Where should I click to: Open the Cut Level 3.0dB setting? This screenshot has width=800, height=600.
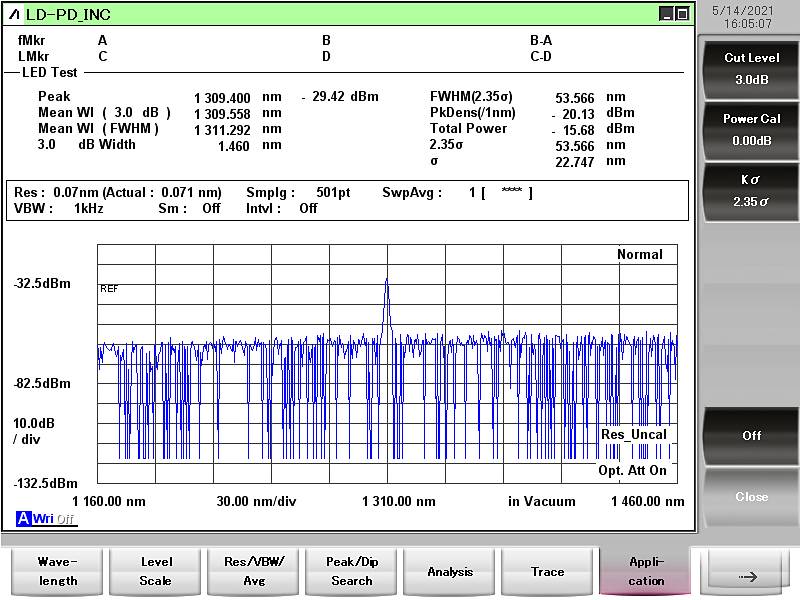(x=751, y=68)
